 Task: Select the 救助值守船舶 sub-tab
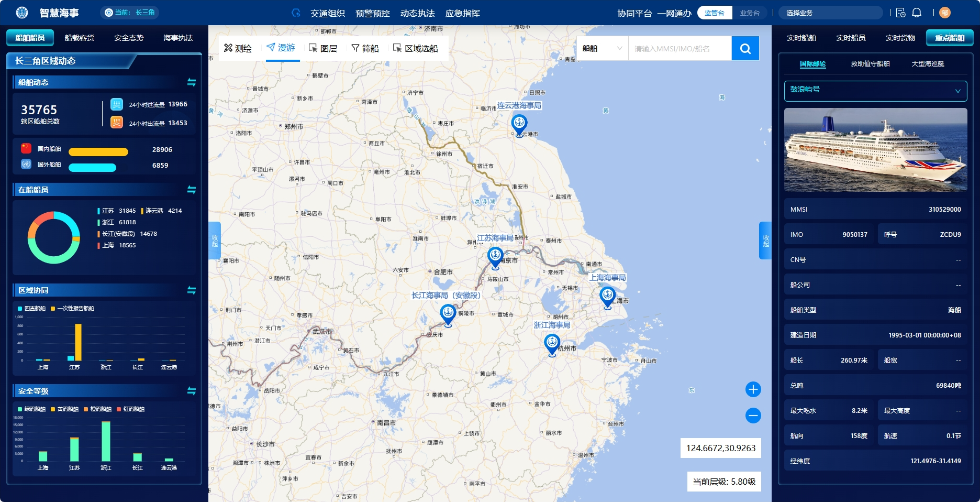click(x=870, y=64)
